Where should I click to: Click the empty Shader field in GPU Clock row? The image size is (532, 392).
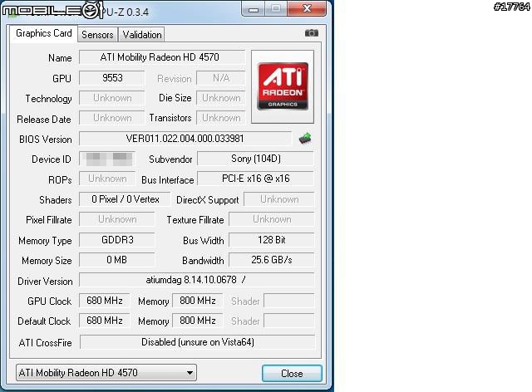289,301
